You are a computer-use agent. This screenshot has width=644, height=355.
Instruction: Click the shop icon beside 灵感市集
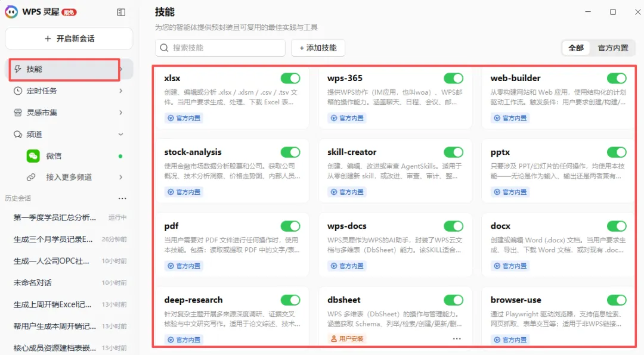pos(18,113)
